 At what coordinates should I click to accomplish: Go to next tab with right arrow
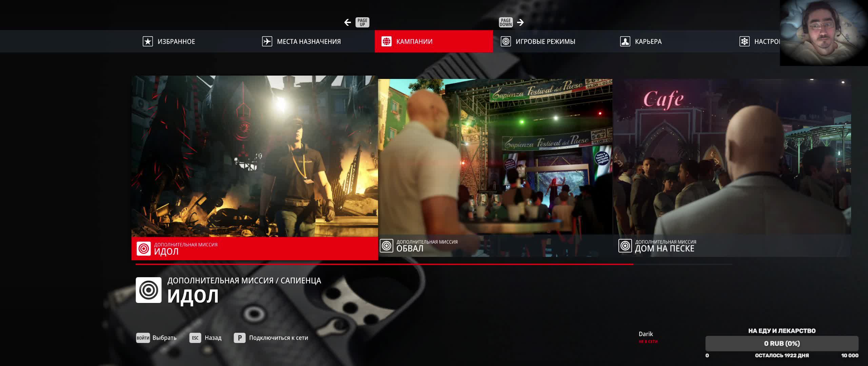520,22
